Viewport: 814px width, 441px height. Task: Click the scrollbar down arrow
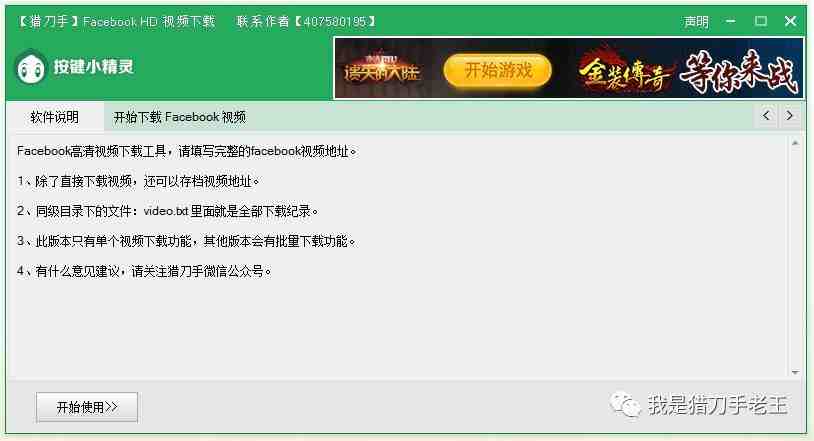click(x=795, y=372)
